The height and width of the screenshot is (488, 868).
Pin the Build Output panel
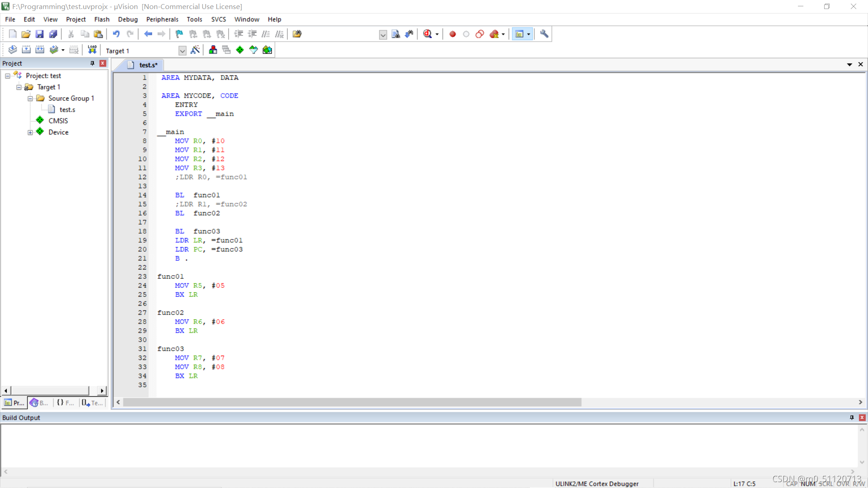[852, 418]
